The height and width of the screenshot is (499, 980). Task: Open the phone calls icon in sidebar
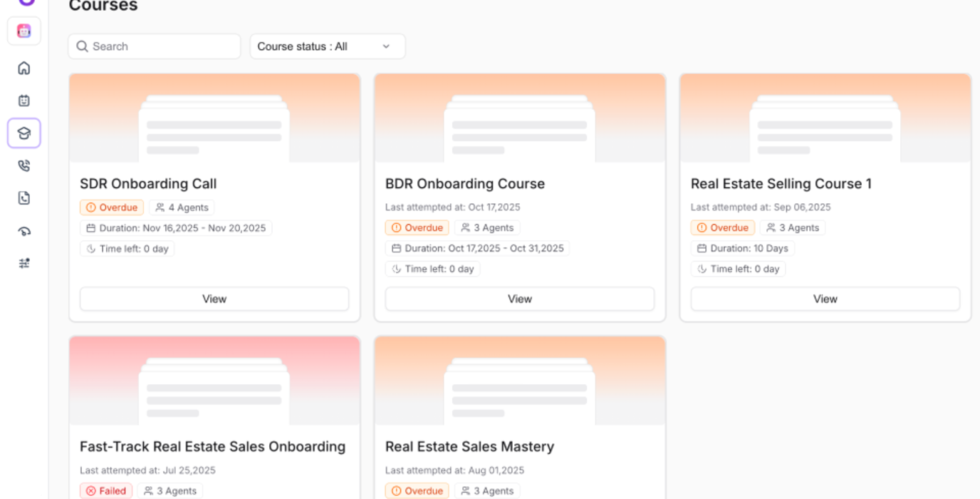click(24, 166)
